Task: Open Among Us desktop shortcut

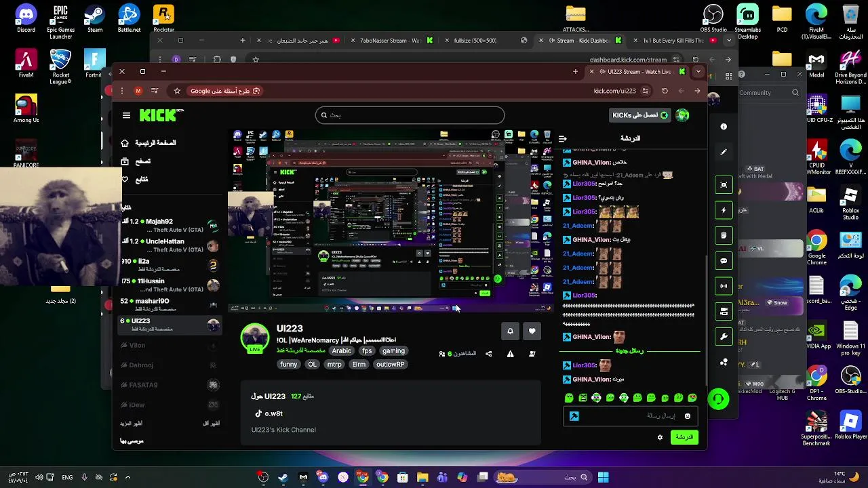Action: click(x=26, y=108)
